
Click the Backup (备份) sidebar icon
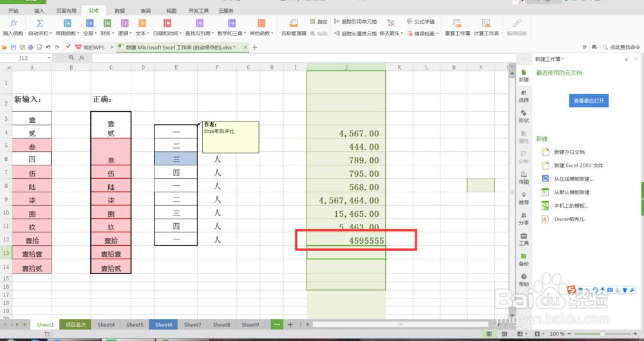point(524,260)
